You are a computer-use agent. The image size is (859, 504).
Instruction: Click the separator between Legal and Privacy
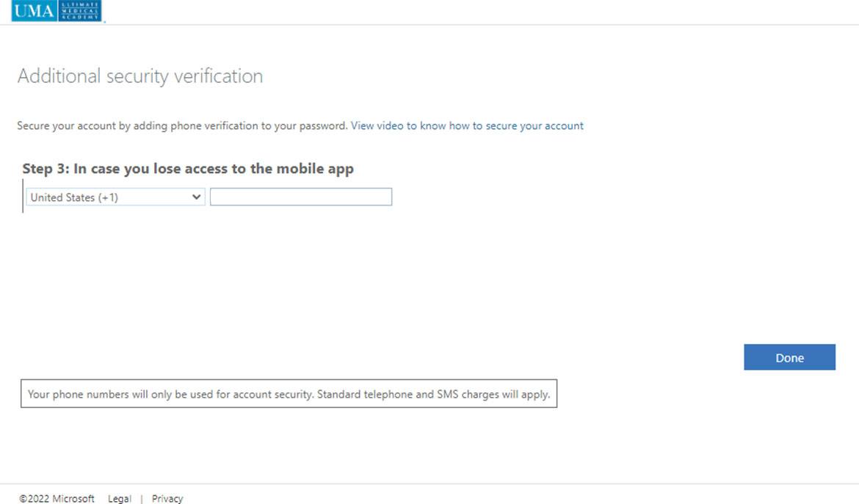[141, 499]
